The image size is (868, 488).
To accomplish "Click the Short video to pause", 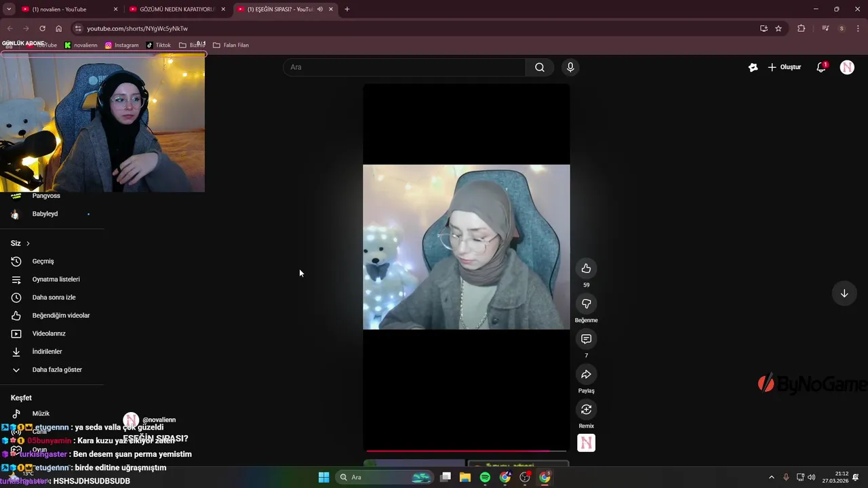I will (467, 247).
